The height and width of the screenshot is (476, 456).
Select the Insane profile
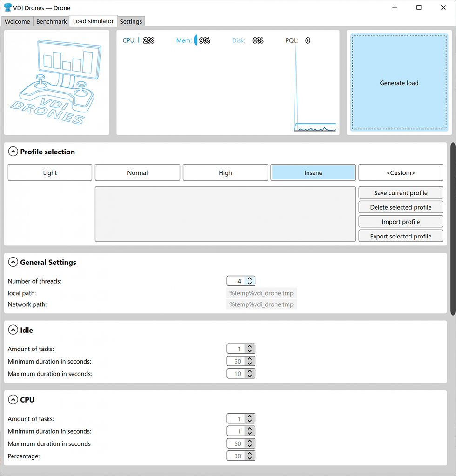[x=313, y=172]
